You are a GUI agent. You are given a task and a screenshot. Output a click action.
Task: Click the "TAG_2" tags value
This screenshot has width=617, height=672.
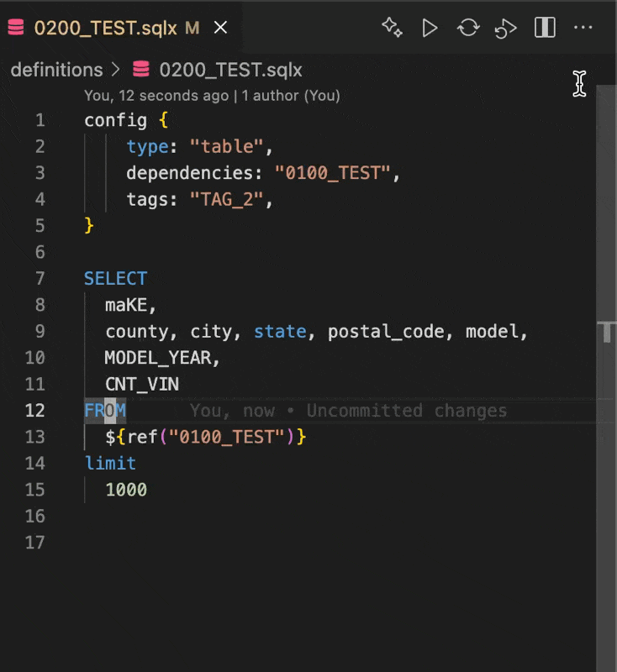point(226,200)
